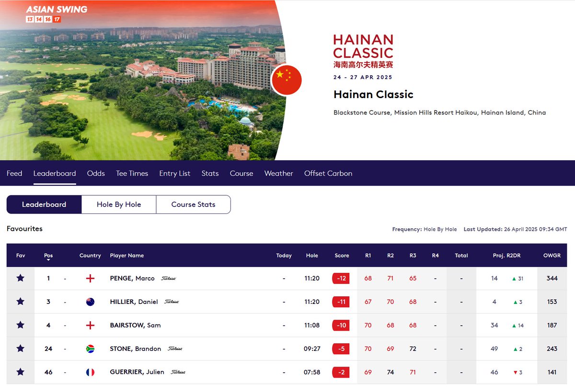575x392 pixels.
Task: Click tee time 09:27 in STONE row
Action: 312,348
